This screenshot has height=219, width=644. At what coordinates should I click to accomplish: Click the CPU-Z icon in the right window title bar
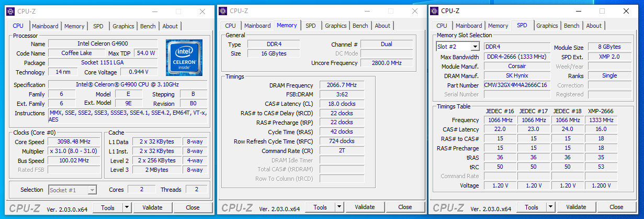[x=434, y=10]
